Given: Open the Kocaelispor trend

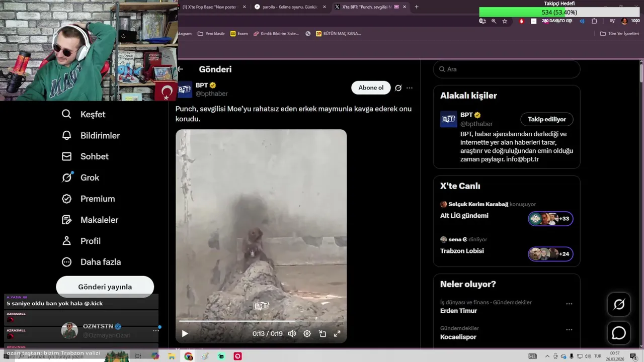Looking at the screenshot, I should click(x=458, y=337).
